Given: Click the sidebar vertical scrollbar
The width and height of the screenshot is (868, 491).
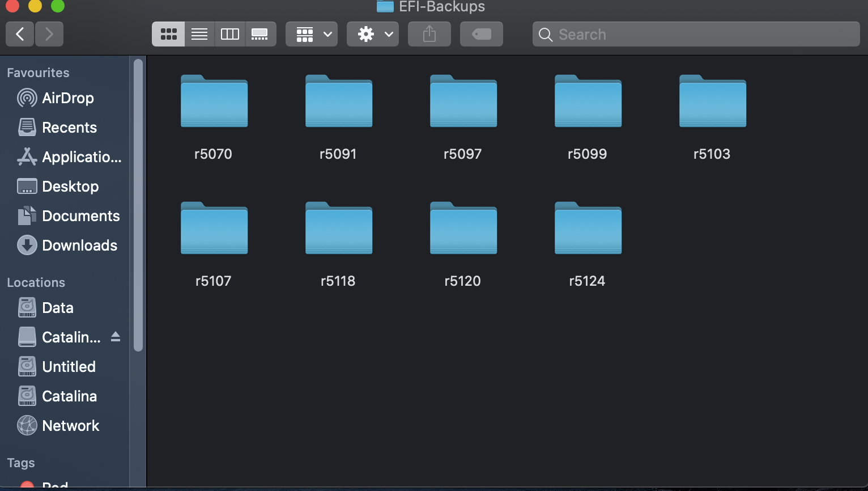Looking at the screenshot, I should [x=138, y=204].
